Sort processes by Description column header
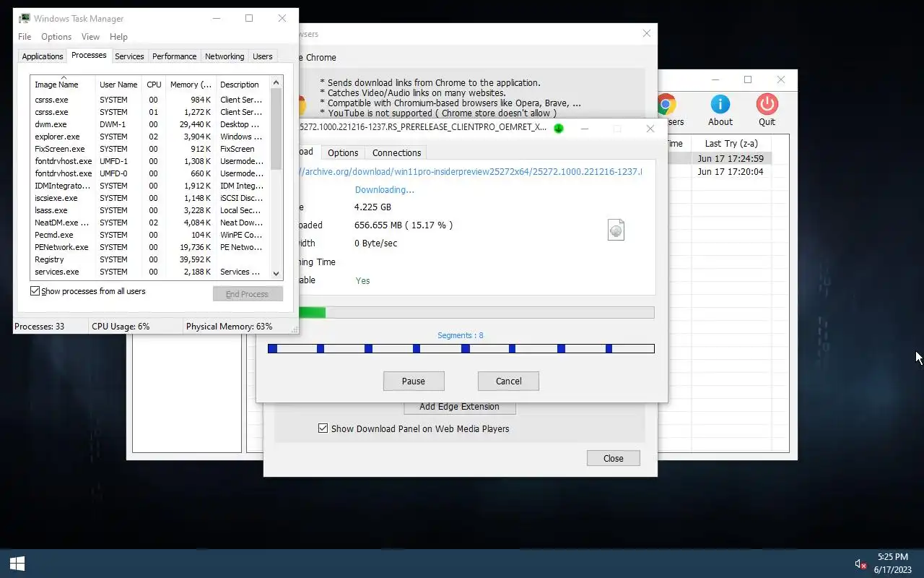 [x=243, y=85]
